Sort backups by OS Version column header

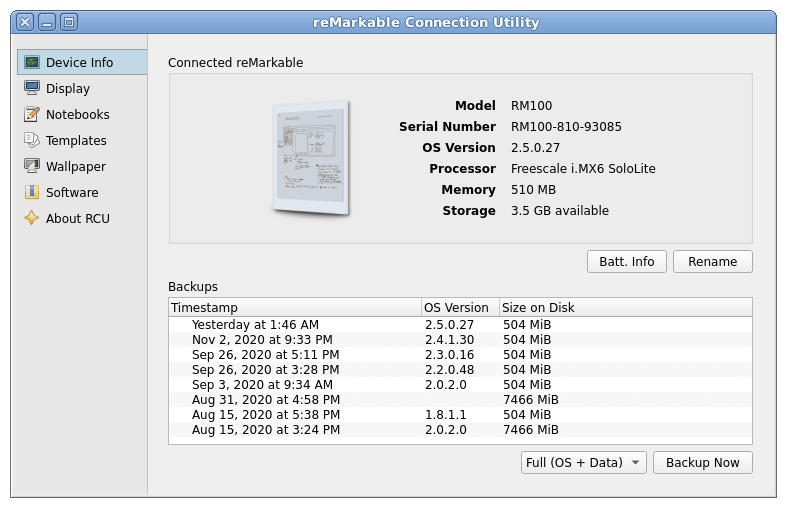(461, 307)
